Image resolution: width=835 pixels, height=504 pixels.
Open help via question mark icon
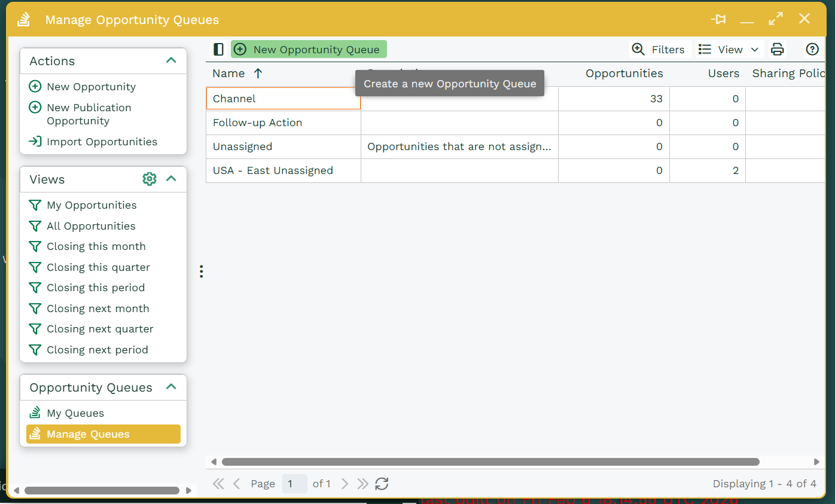(812, 50)
